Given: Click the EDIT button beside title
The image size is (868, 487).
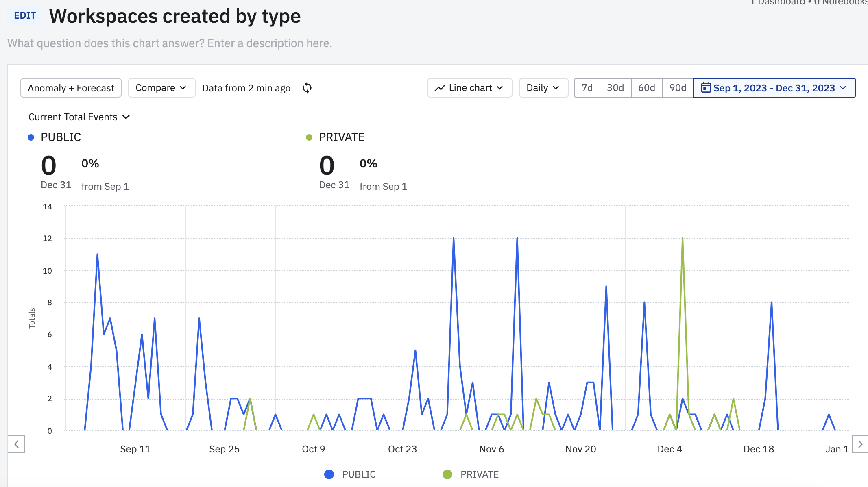Looking at the screenshot, I should [x=25, y=15].
